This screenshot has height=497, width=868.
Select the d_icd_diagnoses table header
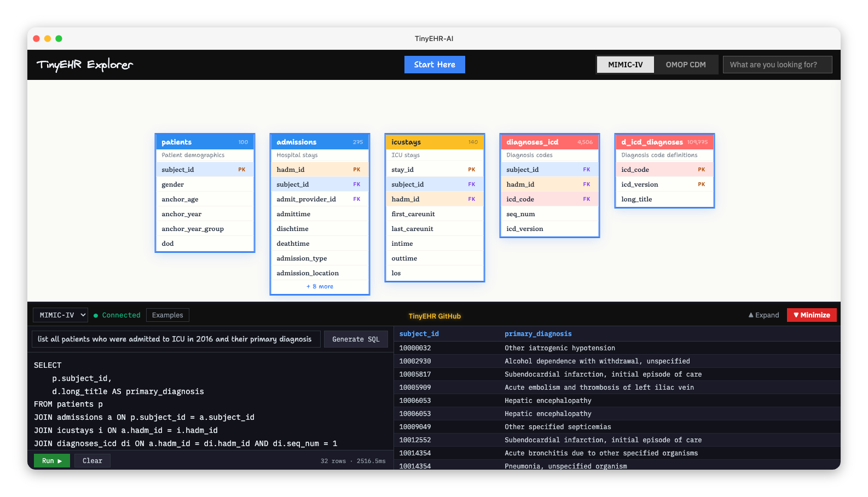tap(664, 142)
